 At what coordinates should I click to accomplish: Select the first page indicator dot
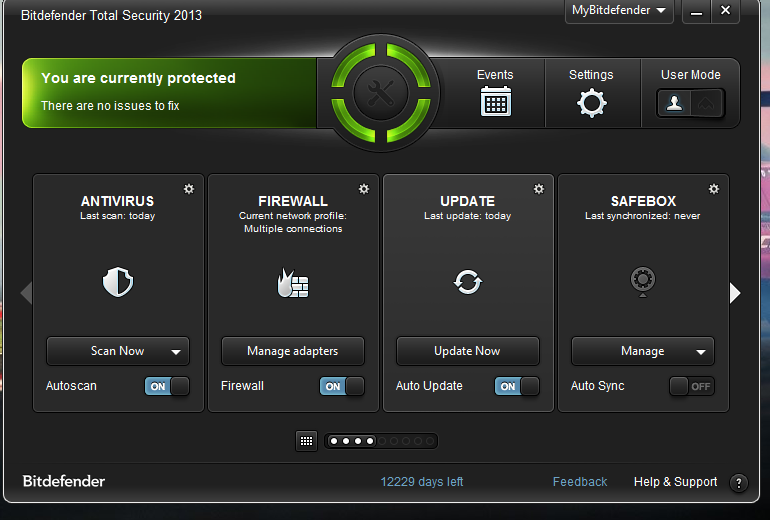pos(334,441)
